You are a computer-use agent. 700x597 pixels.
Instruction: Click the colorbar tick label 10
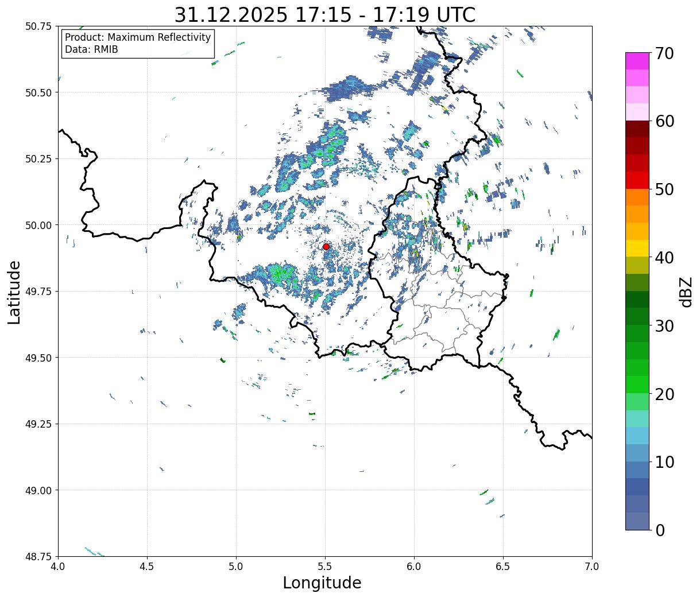tap(665, 462)
